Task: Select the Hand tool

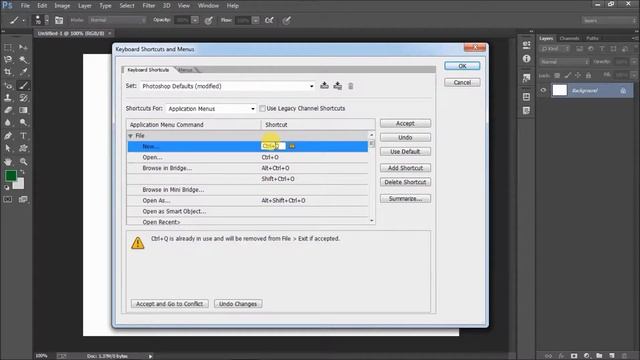Action: (8, 162)
